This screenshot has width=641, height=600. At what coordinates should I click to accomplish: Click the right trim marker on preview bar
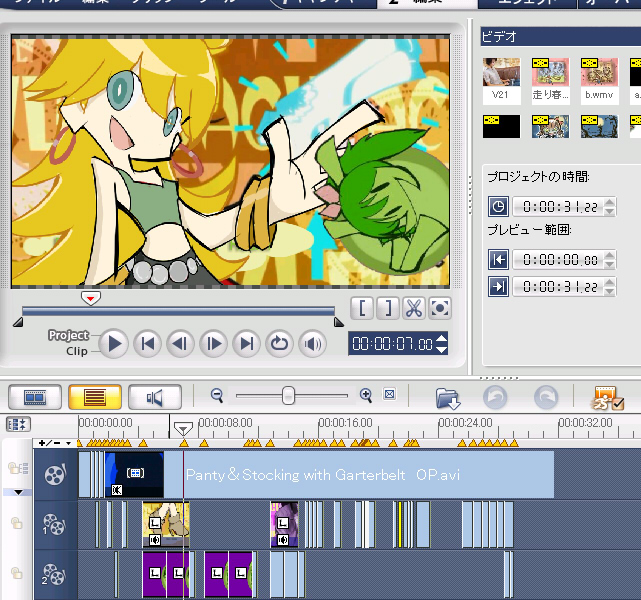pos(338,322)
